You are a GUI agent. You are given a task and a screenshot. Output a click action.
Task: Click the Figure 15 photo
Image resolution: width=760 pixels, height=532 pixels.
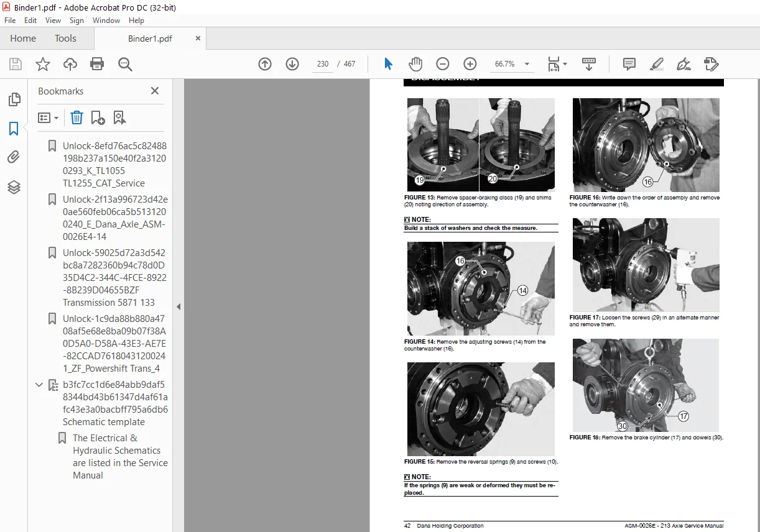[x=481, y=410]
